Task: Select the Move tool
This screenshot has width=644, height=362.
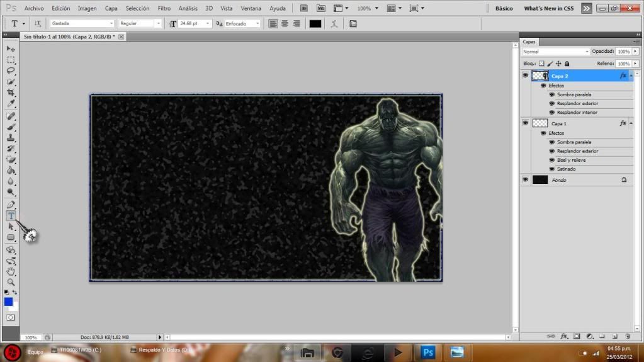Action: [x=11, y=49]
